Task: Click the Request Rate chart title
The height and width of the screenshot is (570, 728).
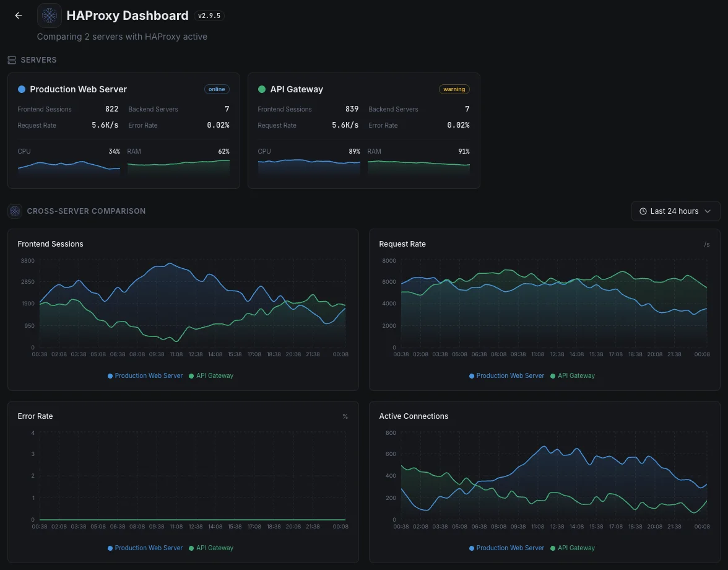Action: 402,244
